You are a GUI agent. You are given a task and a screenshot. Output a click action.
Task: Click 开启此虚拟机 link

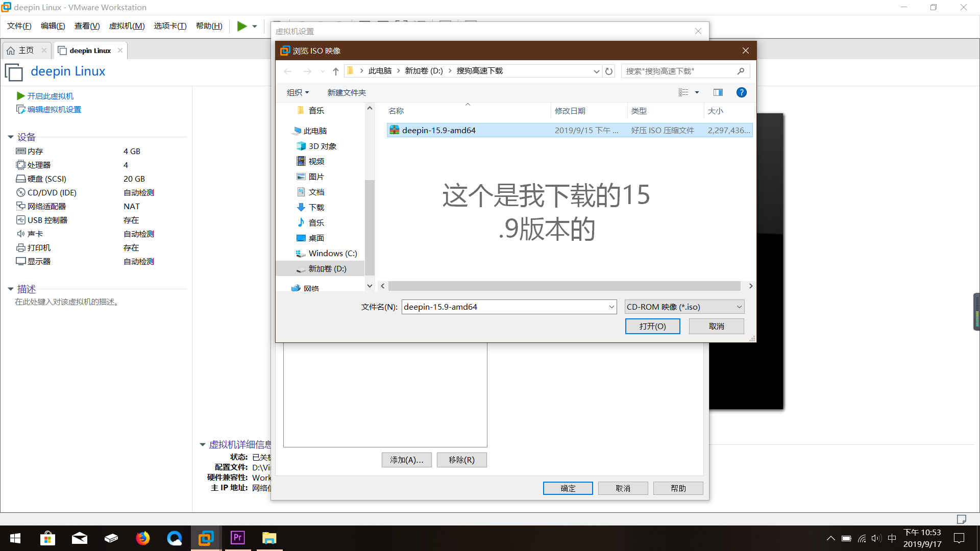tap(51, 96)
